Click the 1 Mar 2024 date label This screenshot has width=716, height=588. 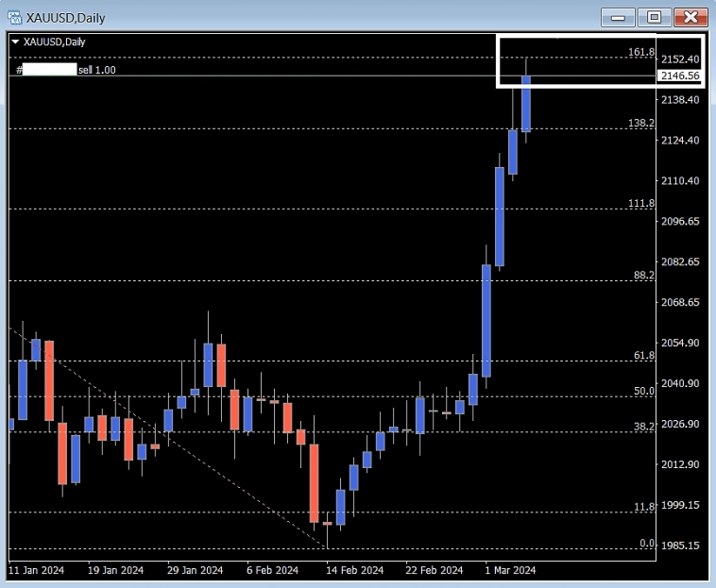510,570
